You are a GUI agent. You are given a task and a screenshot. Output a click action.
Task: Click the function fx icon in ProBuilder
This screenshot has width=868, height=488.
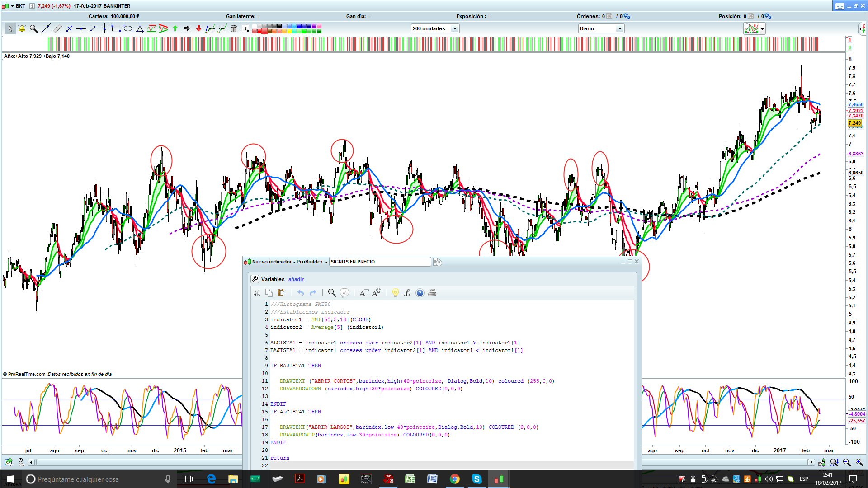[x=407, y=293]
